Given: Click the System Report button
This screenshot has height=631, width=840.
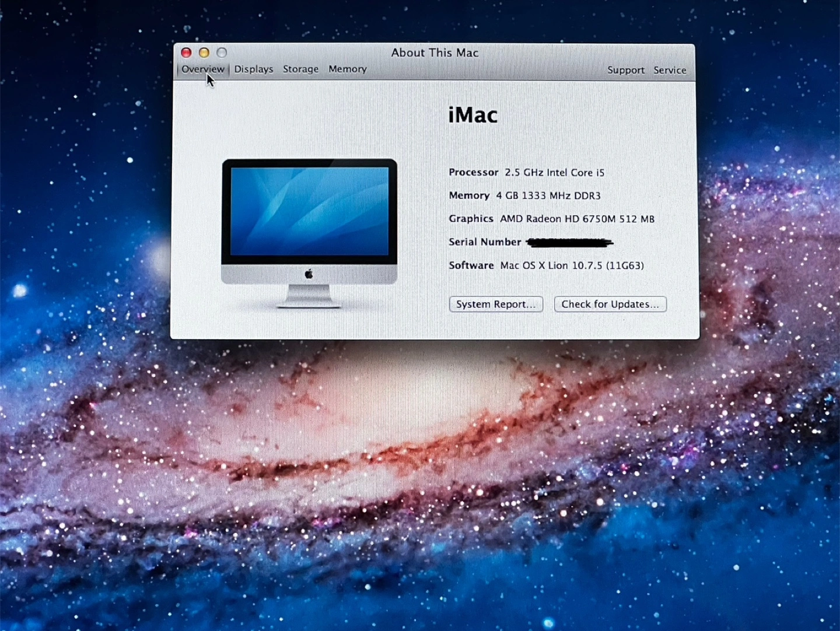Looking at the screenshot, I should [x=496, y=304].
